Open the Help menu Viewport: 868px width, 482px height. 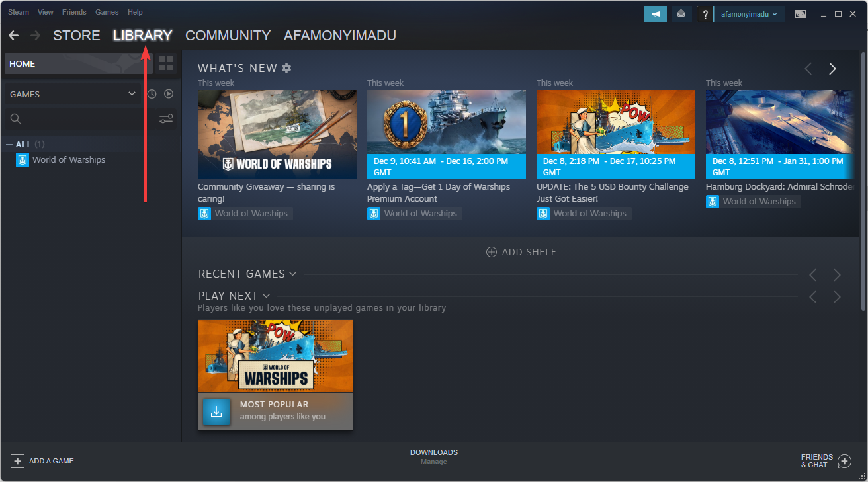[x=135, y=12]
